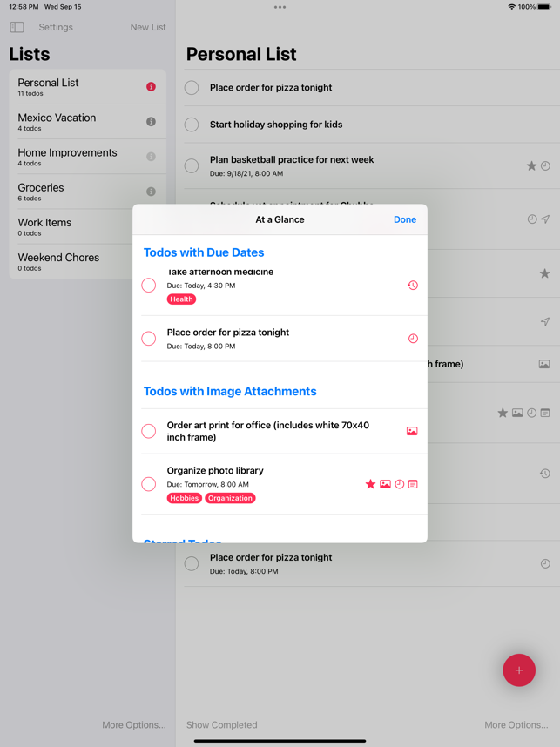The height and width of the screenshot is (747, 560).
Task: Click the star icon on Plan basketball practice row
Action: pyautogui.click(x=531, y=165)
